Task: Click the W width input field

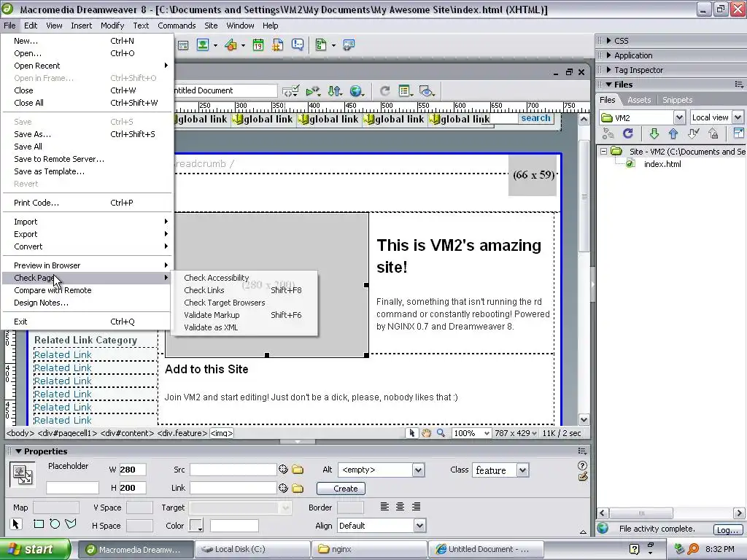Action: click(x=132, y=470)
